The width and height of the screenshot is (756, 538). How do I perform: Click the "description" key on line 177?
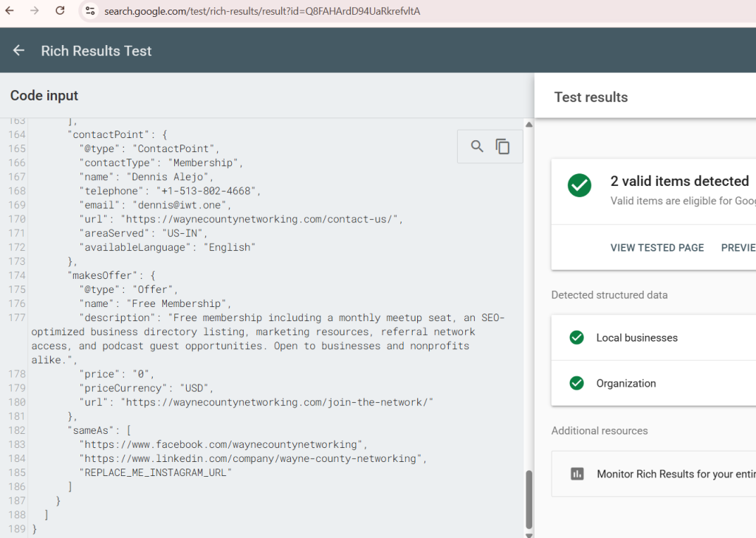[x=117, y=317]
